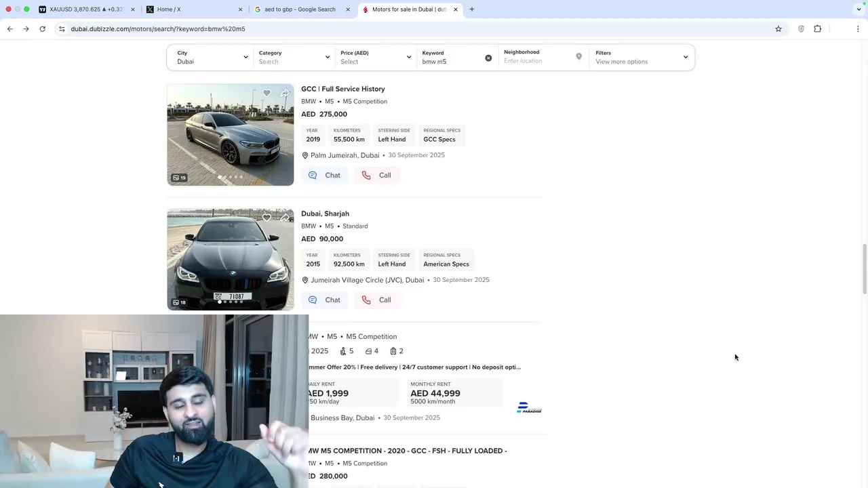Open BMW M5 COMPETITION - 2020 listing title
The height and width of the screenshot is (488, 868).
click(408, 451)
